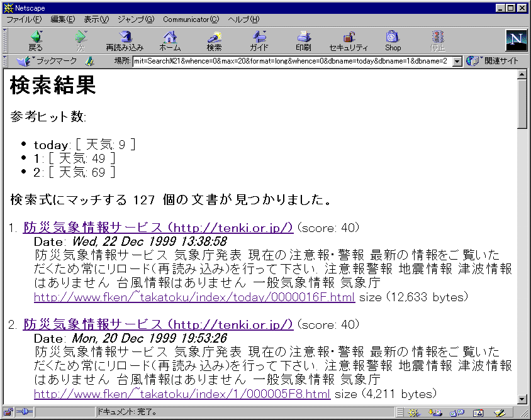Screen dimensions: 531x420
Task: Open the 編集(E) menu
Action: pos(63,19)
